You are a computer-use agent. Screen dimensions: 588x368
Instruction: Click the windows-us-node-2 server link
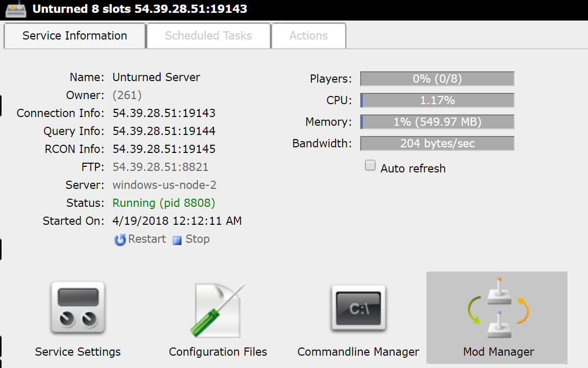(x=164, y=185)
